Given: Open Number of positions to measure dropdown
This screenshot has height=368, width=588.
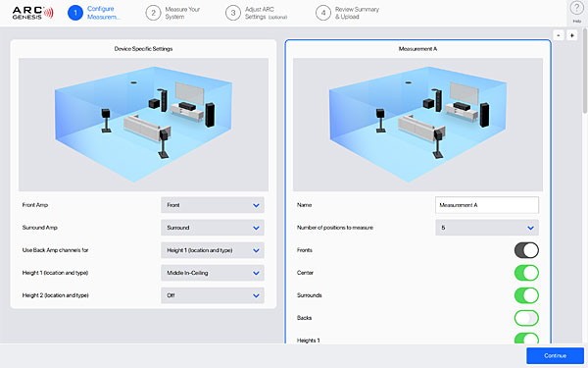Looking at the screenshot, I should click(487, 228).
